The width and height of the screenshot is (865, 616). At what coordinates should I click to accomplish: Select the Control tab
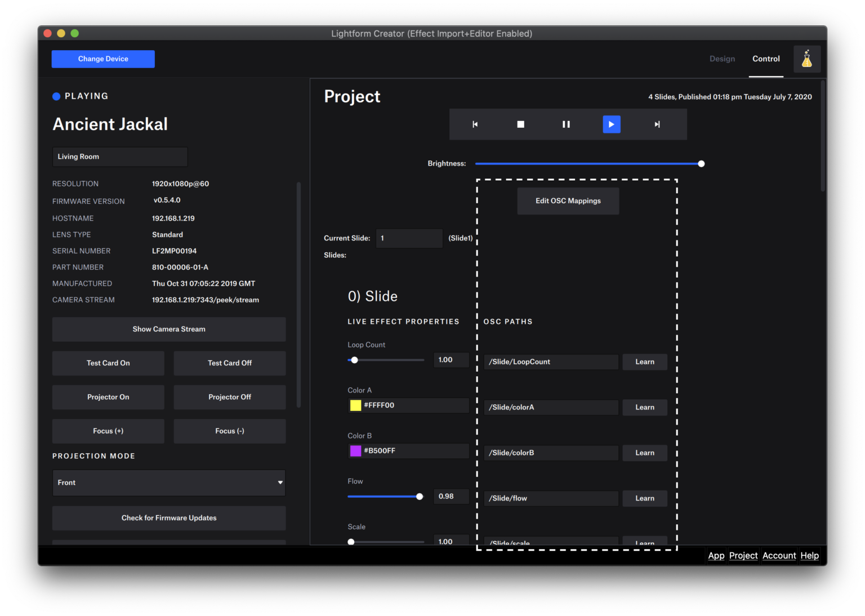tap(766, 59)
